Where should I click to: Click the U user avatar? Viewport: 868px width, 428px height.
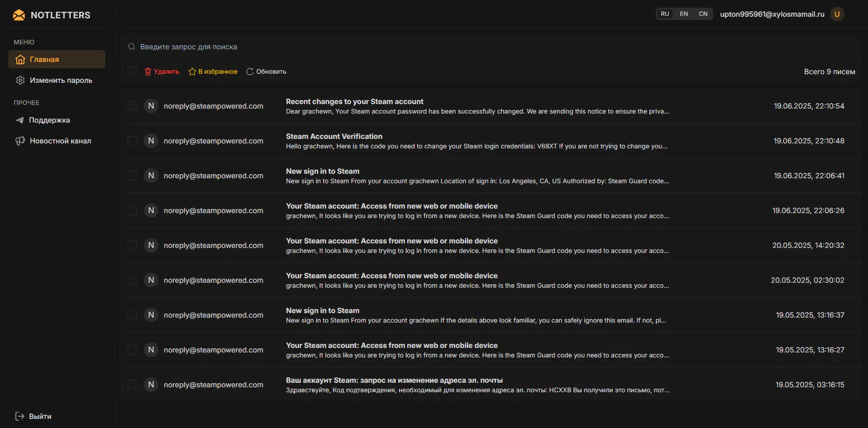click(x=837, y=14)
